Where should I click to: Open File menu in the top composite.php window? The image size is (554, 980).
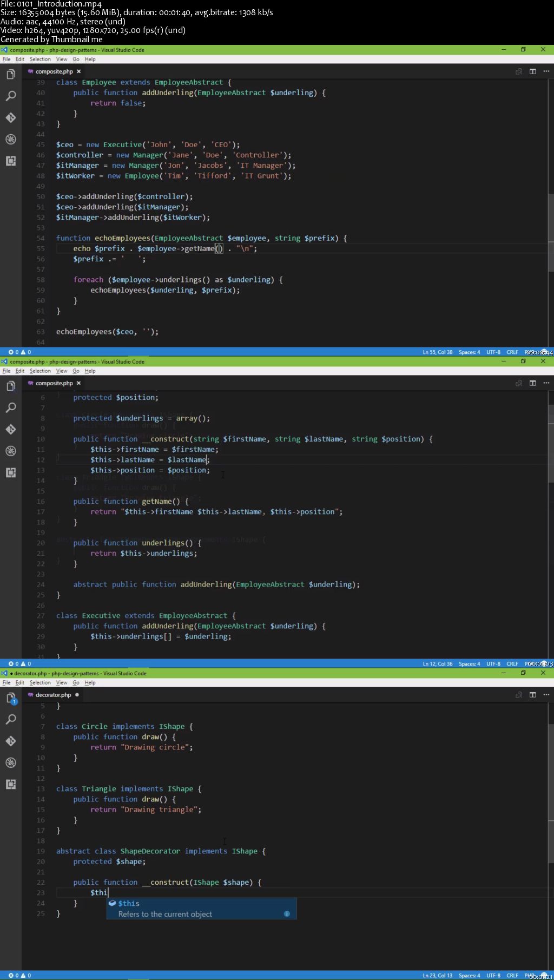[x=6, y=60]
